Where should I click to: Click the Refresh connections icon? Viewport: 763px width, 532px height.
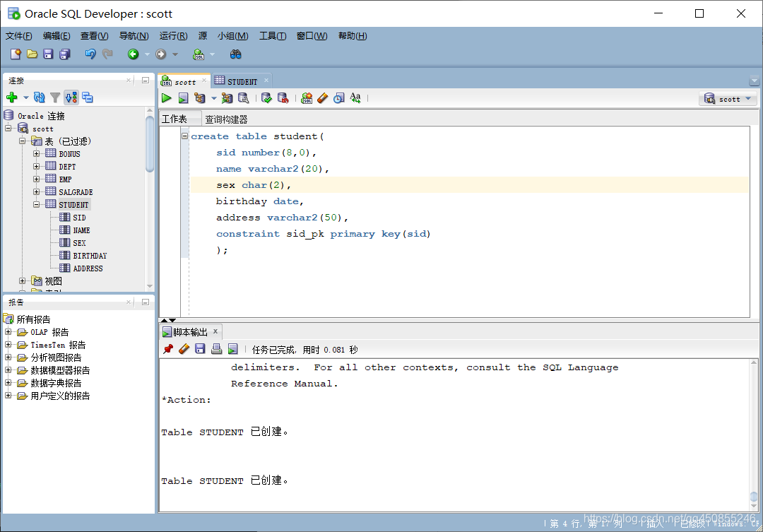(x=40, y=97)
